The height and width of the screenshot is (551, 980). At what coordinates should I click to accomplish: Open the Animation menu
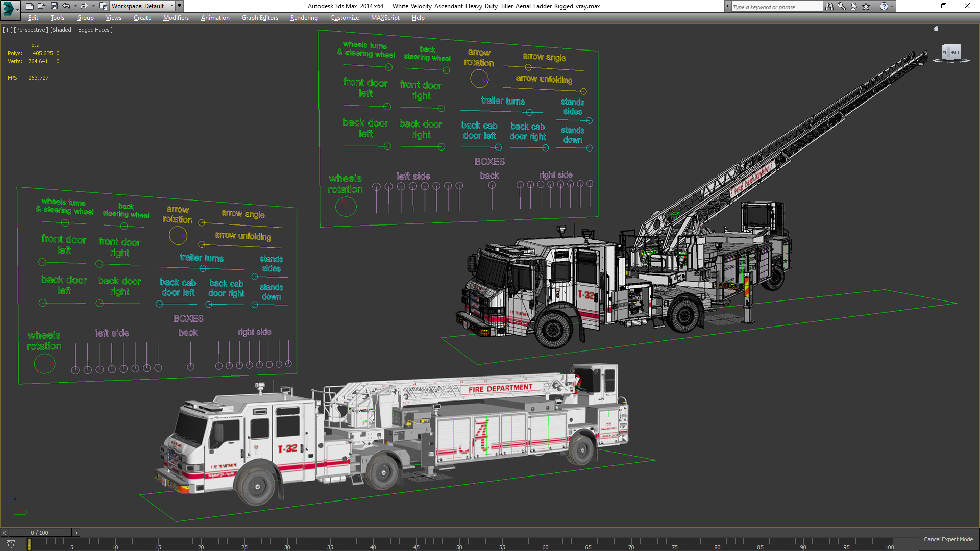tap(215, 18)
